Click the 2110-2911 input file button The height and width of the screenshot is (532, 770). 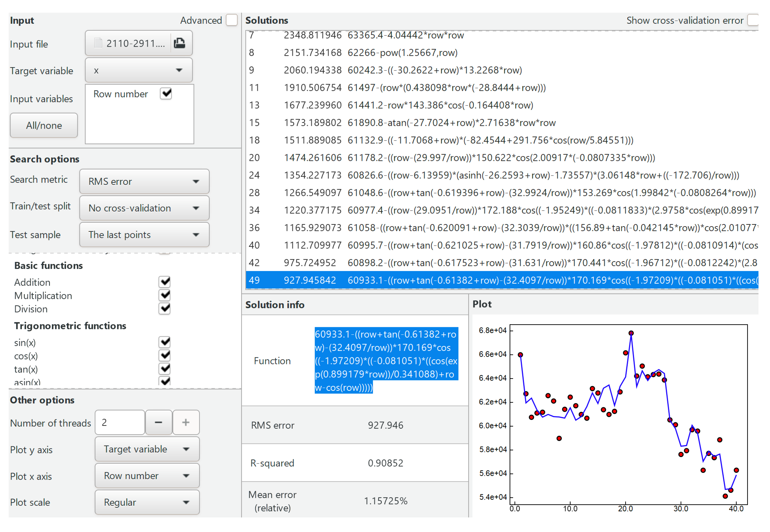point(128,43)
